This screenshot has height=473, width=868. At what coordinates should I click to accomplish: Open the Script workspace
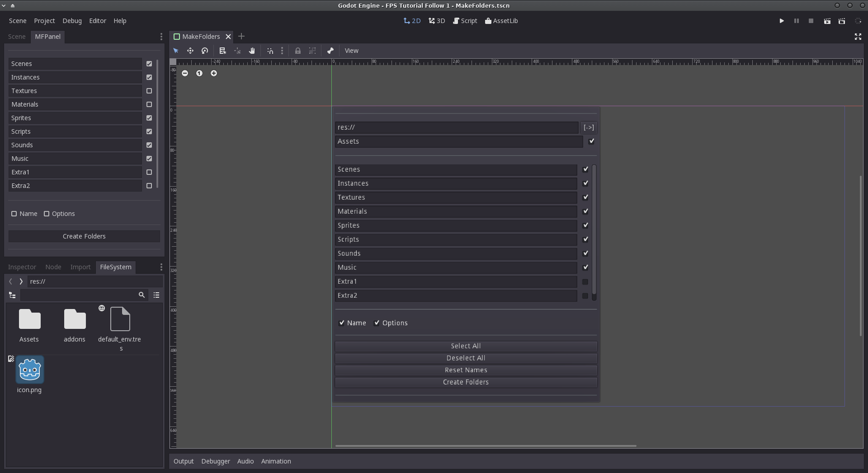click(465, 21)
